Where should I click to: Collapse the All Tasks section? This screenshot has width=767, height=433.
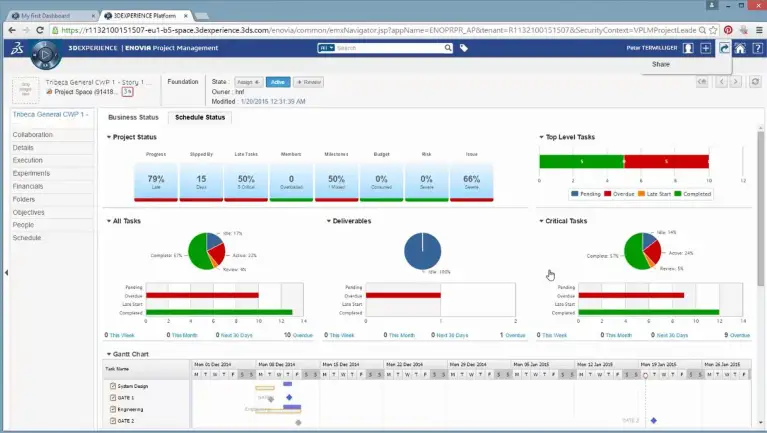tap(109, 221)
